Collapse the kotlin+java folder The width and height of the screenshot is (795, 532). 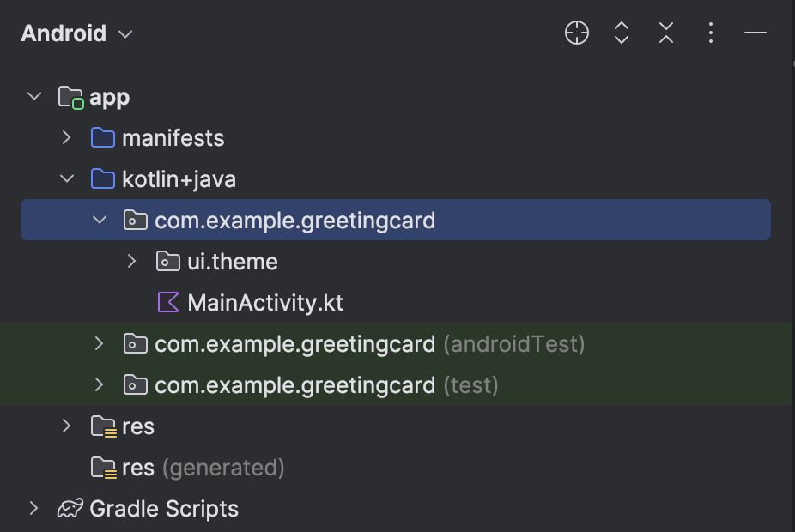(x=67, y=179)
